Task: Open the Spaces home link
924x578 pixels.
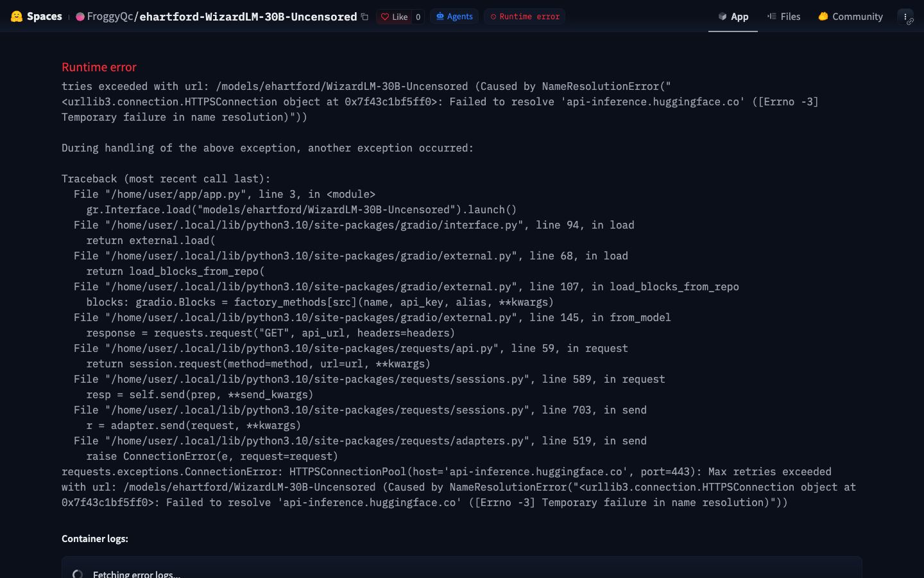Action: [x=44, y=16]
